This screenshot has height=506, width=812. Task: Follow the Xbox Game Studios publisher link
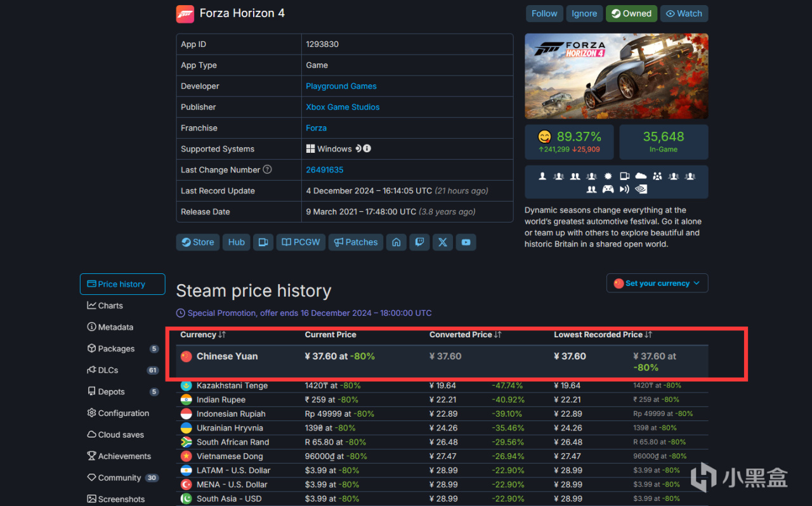[x=343, y=107]
